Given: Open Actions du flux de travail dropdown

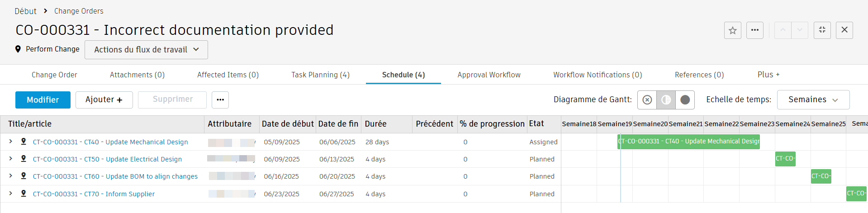Looking at the screenshot, I should coord(146,50).
